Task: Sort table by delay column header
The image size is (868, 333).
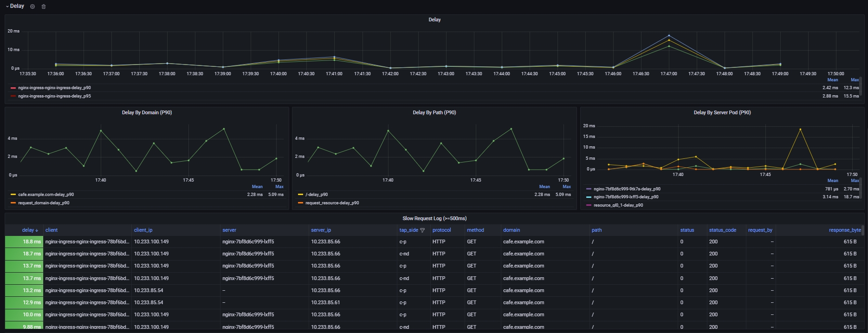Action: 28,230
